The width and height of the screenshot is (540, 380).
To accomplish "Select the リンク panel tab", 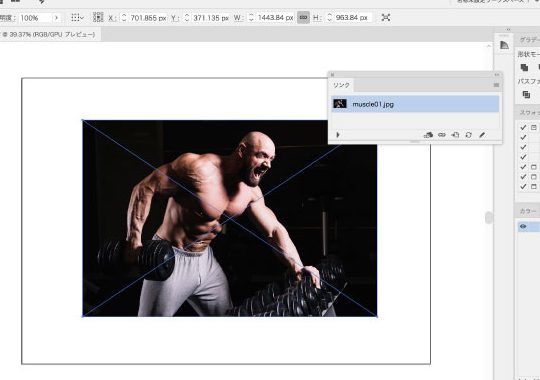I will tap(341, 85).
